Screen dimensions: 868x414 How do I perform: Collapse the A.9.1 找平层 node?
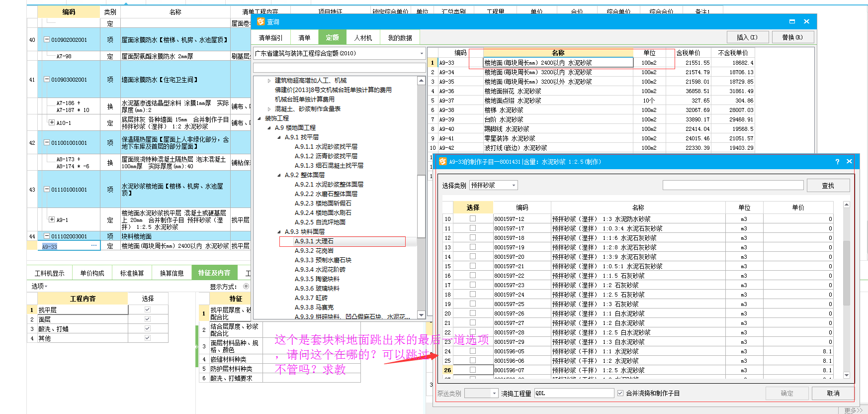pos(279,137)
